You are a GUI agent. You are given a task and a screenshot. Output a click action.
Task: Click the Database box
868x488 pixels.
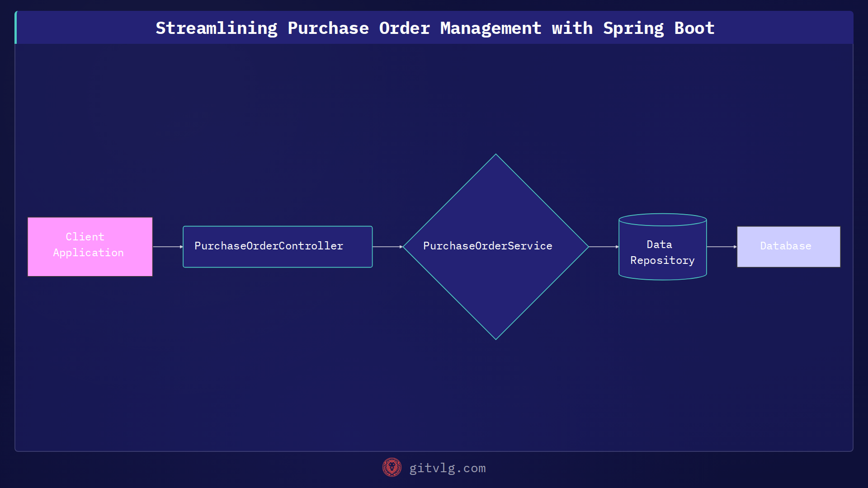pyautogui.click(x=788, y=247)
